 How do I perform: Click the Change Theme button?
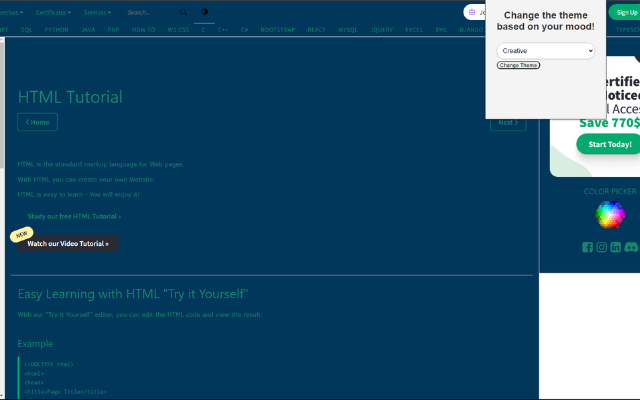(x=518, y=65)
